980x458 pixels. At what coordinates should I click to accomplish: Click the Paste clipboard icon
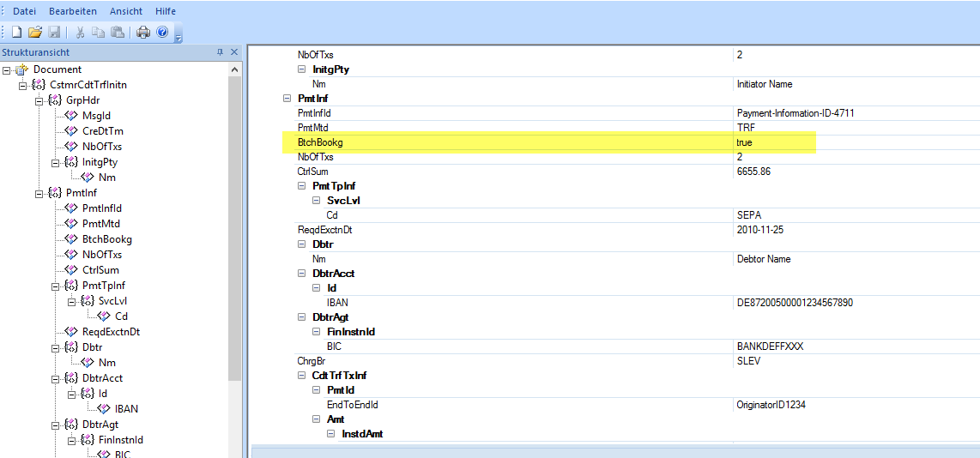pos(118,33)
